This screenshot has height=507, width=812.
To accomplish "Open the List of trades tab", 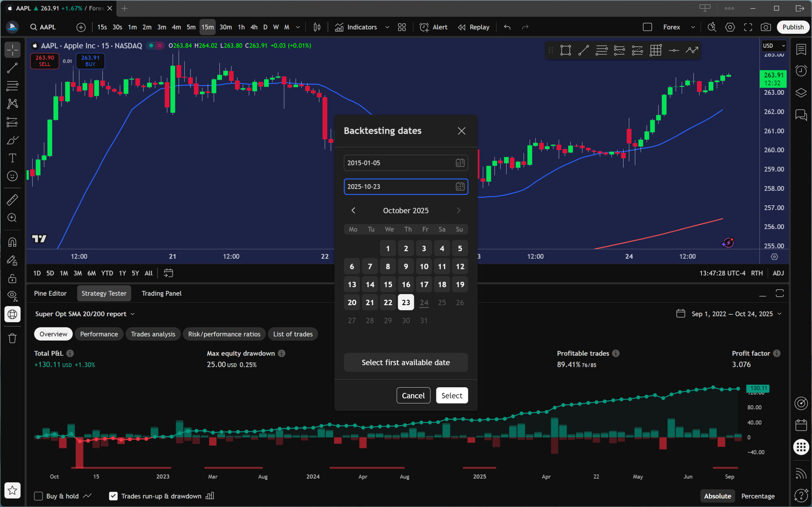I will 292,334.
